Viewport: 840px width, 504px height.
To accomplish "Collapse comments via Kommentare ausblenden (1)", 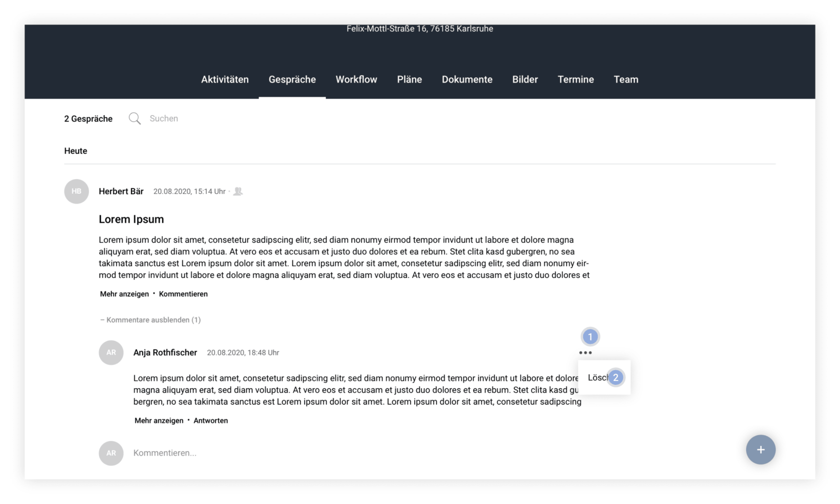I will click(150, 320).
